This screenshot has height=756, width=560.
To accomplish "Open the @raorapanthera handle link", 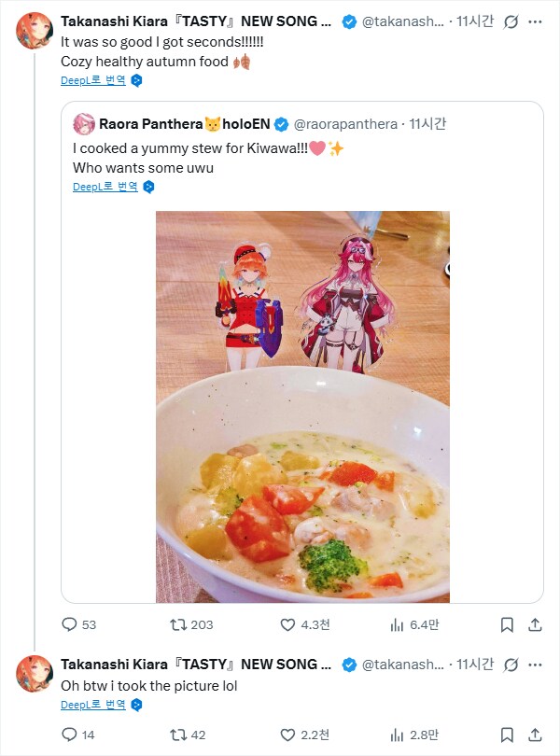I will click(x=347, y=123).
